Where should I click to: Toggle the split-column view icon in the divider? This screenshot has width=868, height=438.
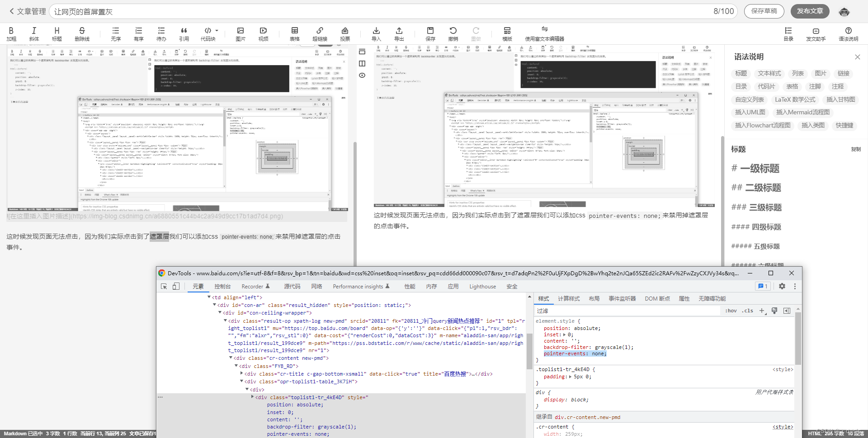(362, 63)
